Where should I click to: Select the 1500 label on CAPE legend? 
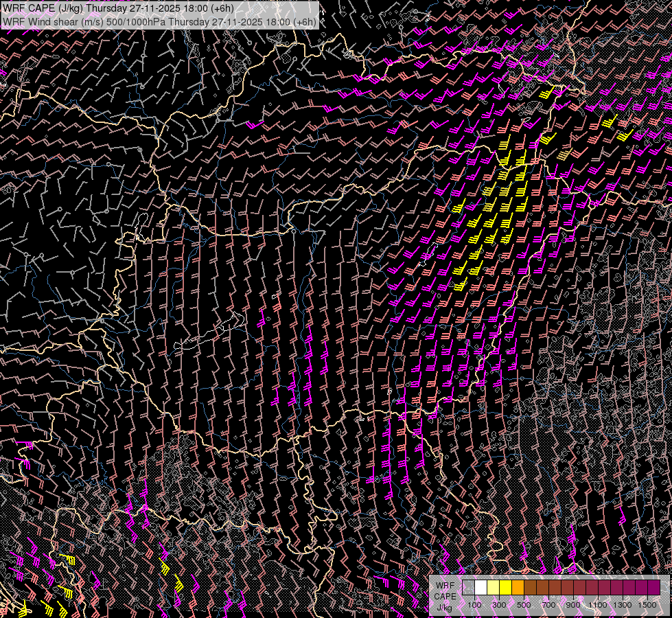pyautogui.click(x=647, y=604)
